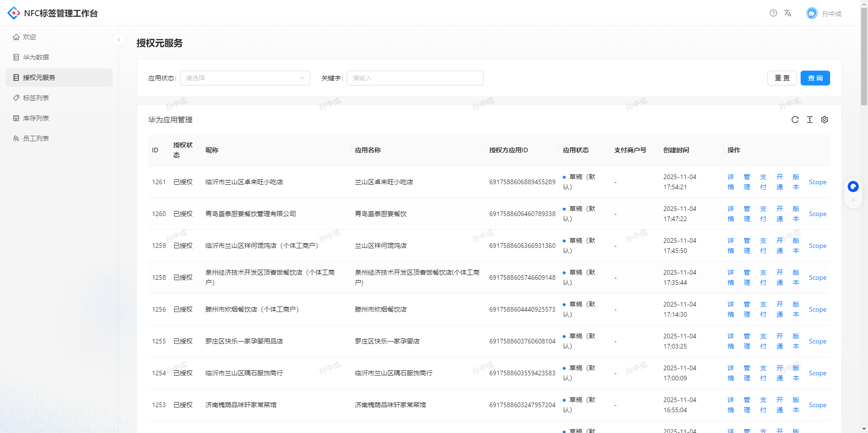Select the 标签列表 sidebar icon
This screenshot has height=433, width=868.
tap(16, 97)
